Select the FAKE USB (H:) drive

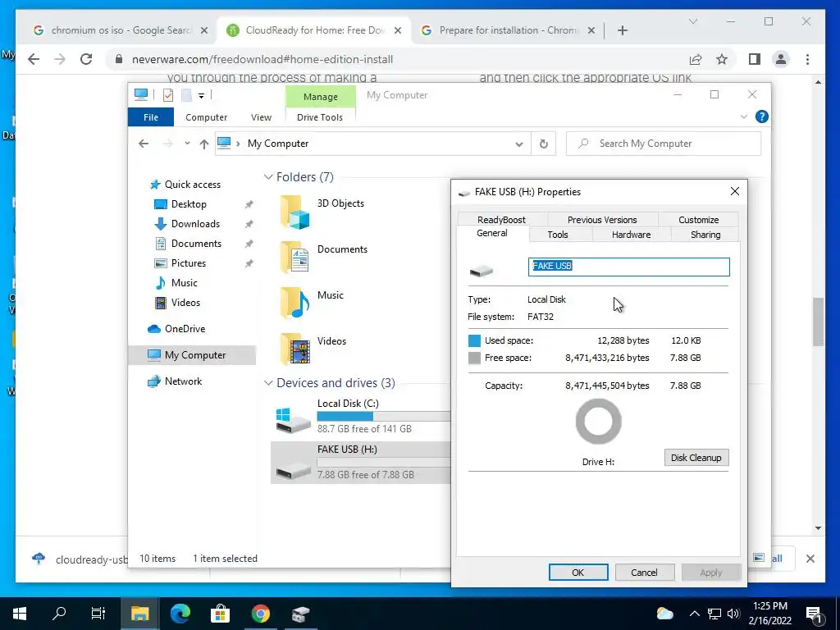pyautogui.click(x=361, y=463)
